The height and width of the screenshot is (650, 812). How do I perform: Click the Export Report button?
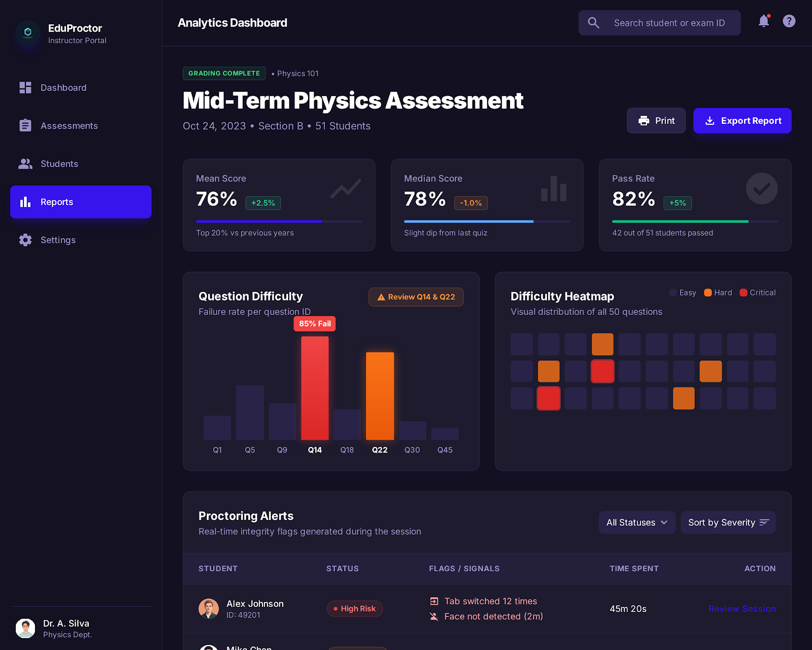pos(742,121)
